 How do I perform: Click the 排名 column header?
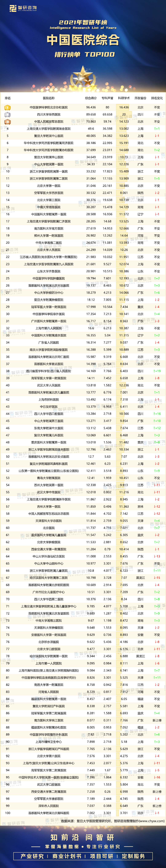pyautogui.click(x=7, y=98)
